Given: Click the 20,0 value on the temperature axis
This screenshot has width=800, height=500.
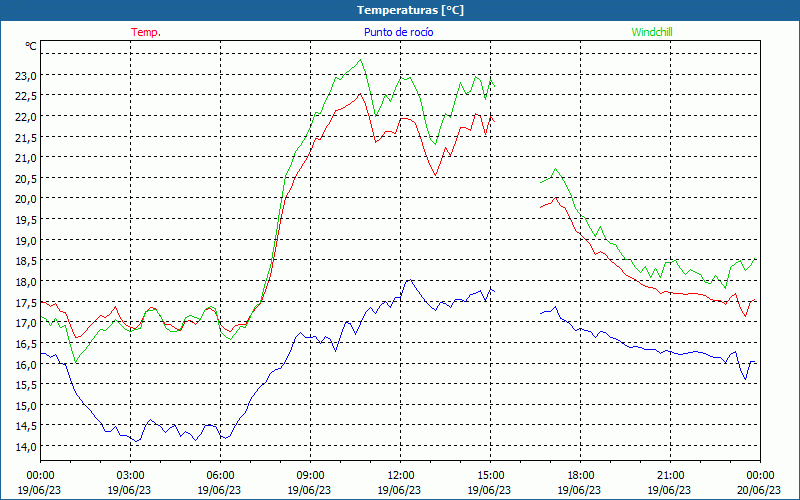Looking at the screenshot, I should click(26, 199).
